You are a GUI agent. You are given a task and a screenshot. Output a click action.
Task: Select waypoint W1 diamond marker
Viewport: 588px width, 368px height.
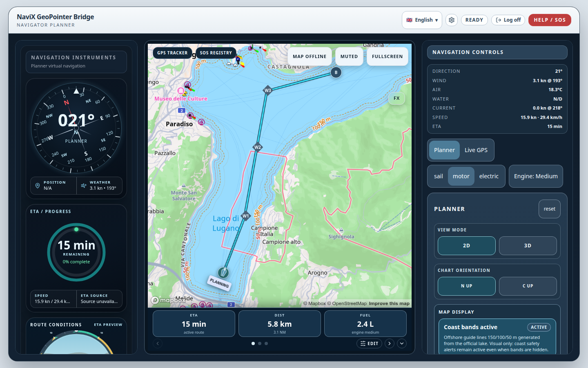pos(246,216)
